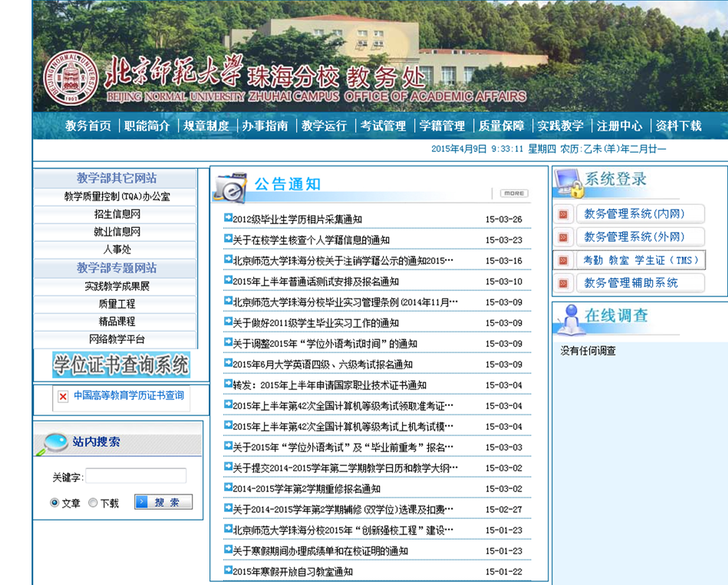This screenshot has width=728, height=585.
Task: Open 办事指南 navigation item
Action: pyautogui.click(x=265, y=125)
